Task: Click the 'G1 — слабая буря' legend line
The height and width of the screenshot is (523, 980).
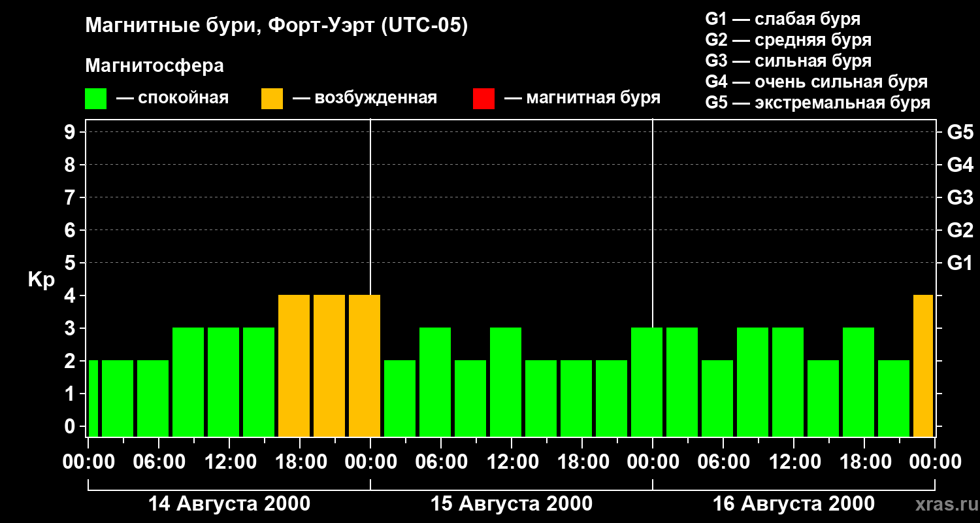Action: click(x=783, y=19)
